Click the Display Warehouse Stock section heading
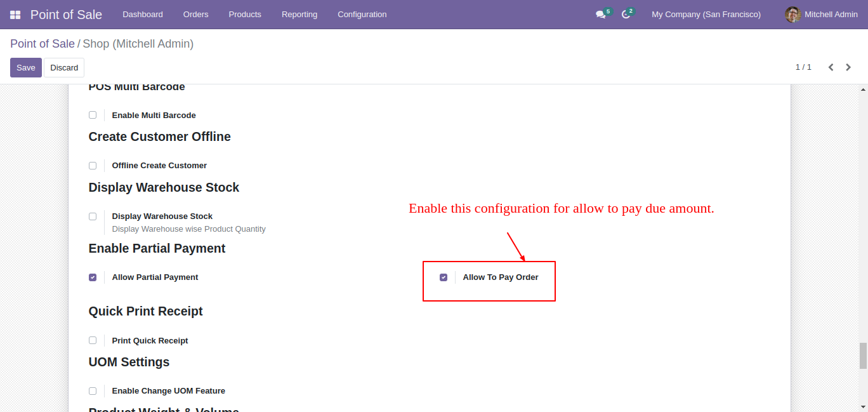 point(164,187)
